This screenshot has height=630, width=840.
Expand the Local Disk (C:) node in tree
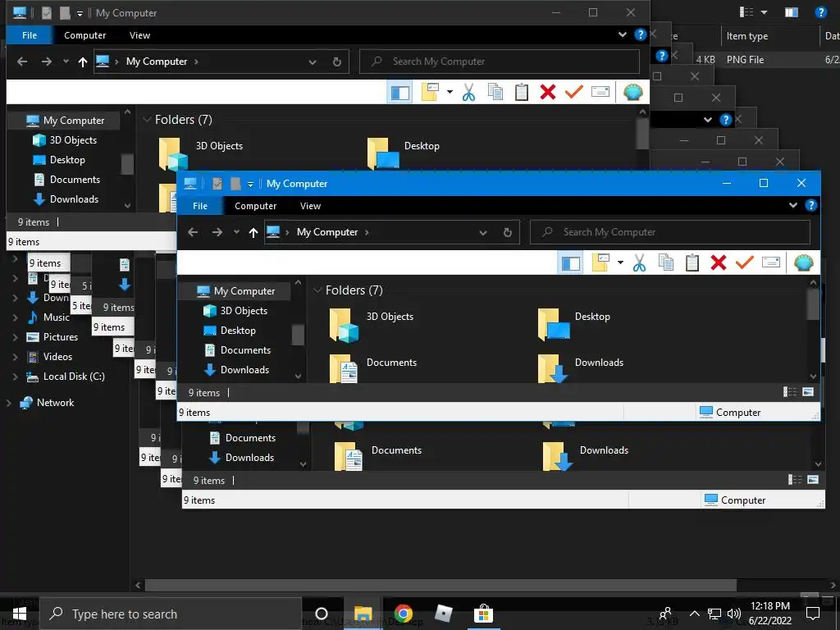(x=16, y=377)
